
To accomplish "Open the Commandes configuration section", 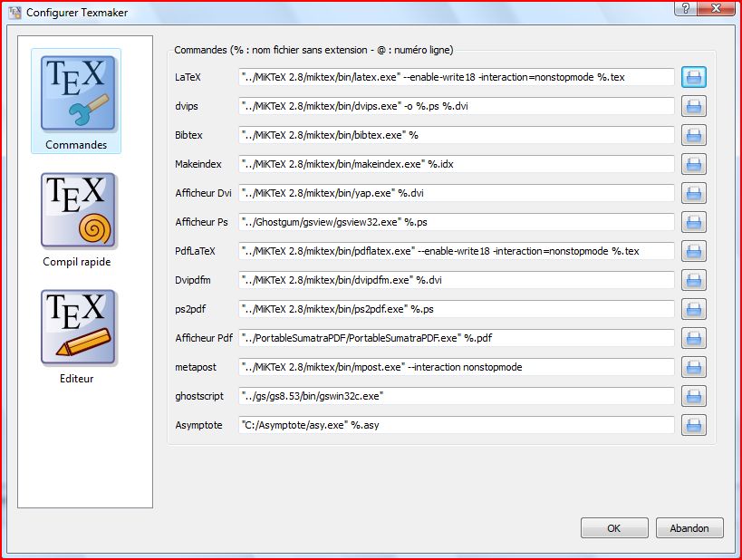I will (76, 101).
